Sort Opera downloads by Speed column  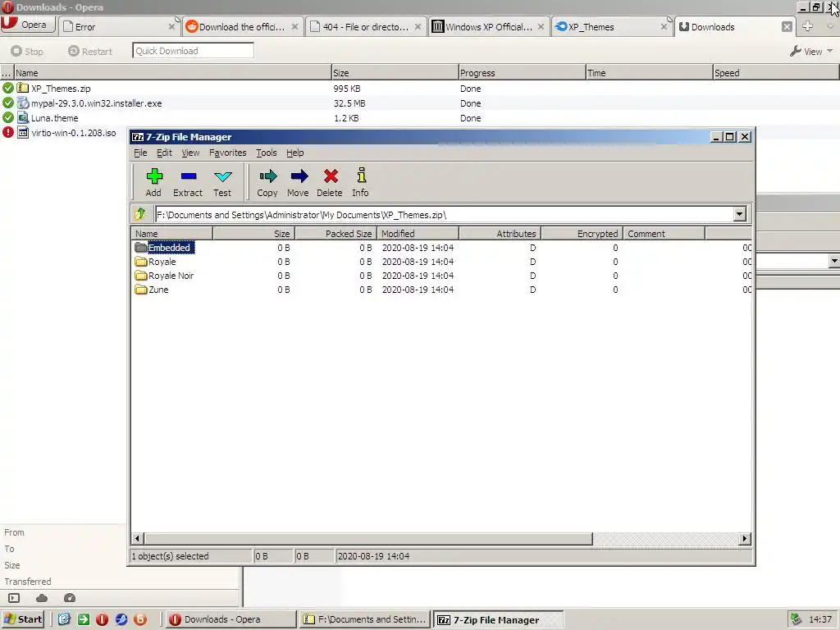[x=776, y=73]
